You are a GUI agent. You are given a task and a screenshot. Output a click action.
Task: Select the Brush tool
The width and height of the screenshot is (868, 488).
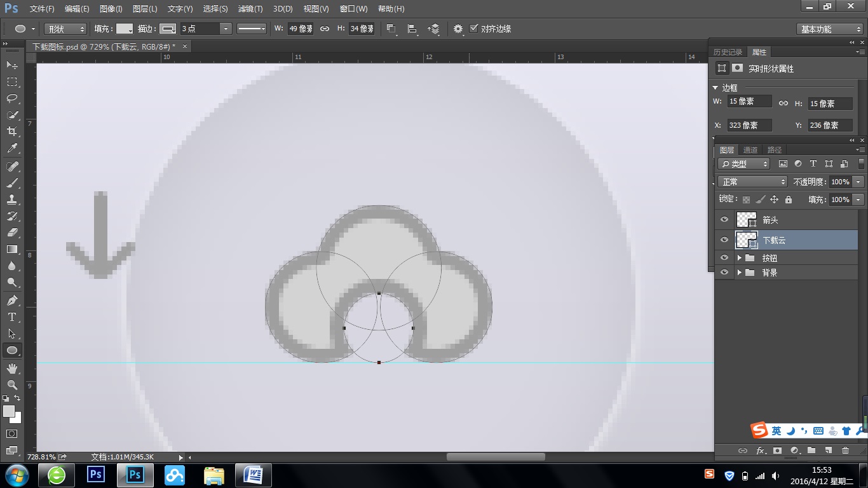pos(12,183)
